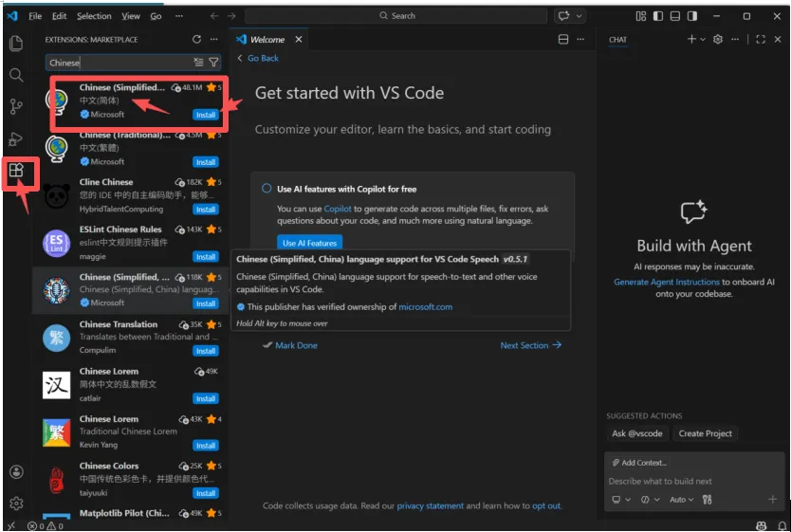This screenshot has height=532, width=791.
Task: Open the Run and Debug view
Action: [x=16, y=138]
